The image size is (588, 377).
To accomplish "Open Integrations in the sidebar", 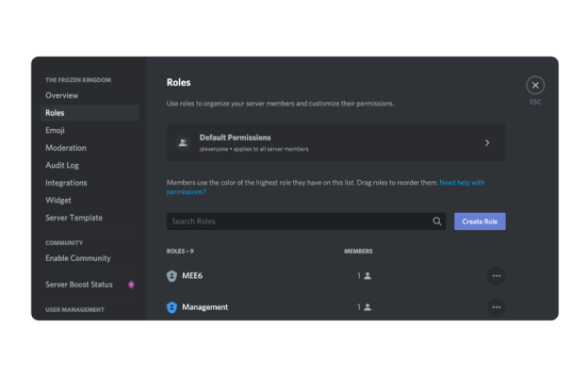I will [x=66, y=183].
